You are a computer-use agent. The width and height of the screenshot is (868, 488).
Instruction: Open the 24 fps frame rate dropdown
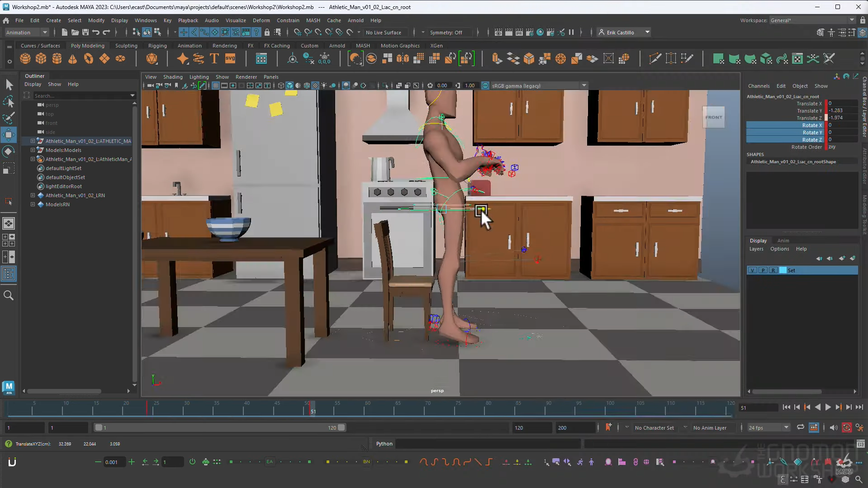coord(768,428)
